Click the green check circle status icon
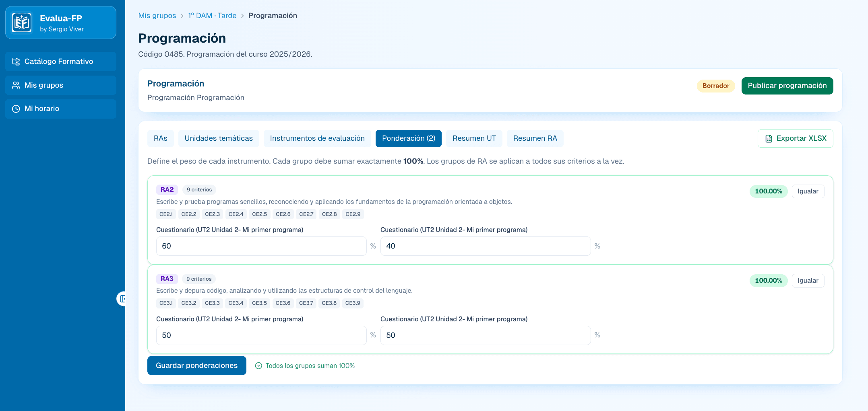Viewport: 868px width, 411px height. coord(258,366)
